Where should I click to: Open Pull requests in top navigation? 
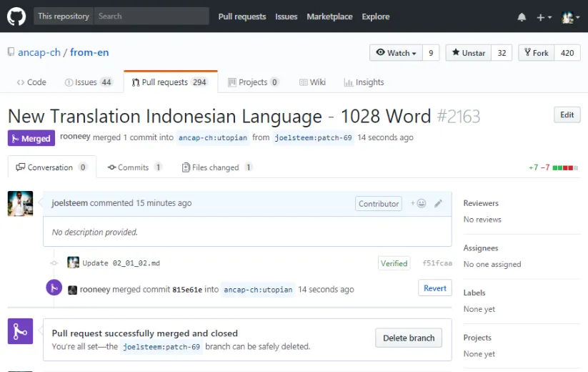click(x=242, y=16)
